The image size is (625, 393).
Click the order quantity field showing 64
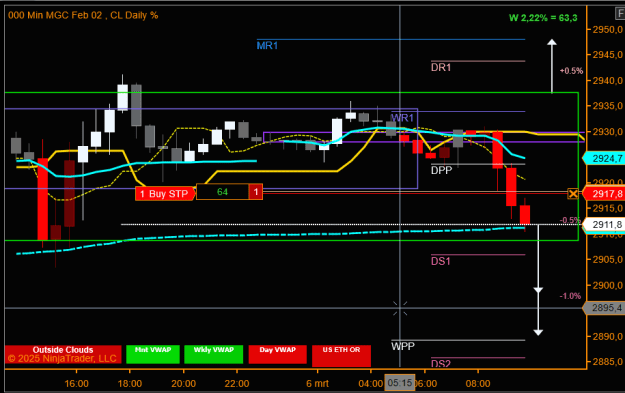[222, 192]
